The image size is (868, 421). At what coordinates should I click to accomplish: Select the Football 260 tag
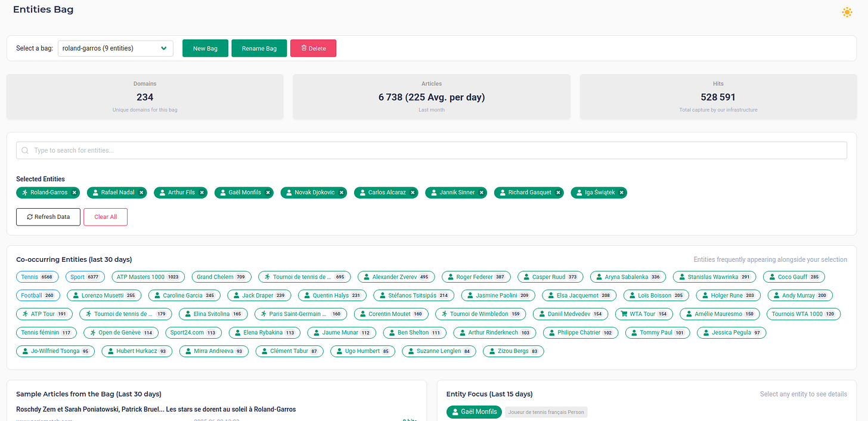(x=38, y=295)
